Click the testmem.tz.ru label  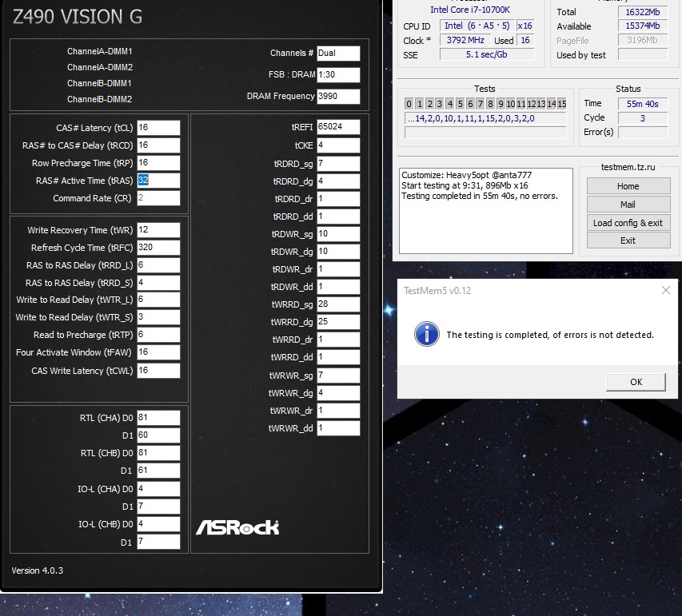point(628,167)
